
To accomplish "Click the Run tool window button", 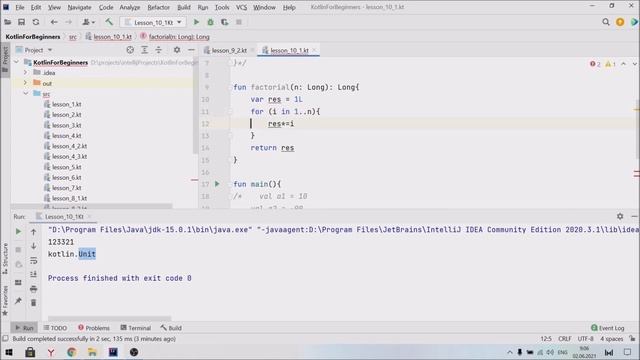I will (x=24, y=328).
